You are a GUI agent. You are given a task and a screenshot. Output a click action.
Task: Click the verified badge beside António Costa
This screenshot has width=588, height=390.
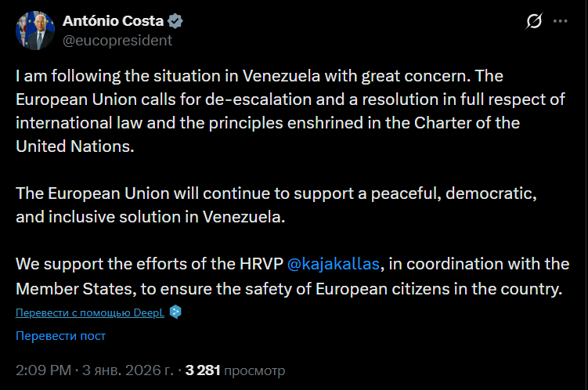pos(178,21)
